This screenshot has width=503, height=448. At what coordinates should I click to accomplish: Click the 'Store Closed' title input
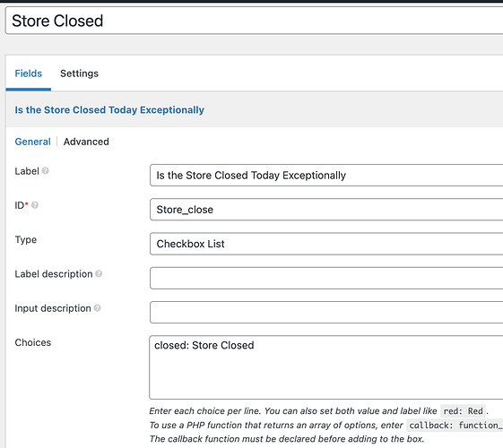(x=254, y=21)
